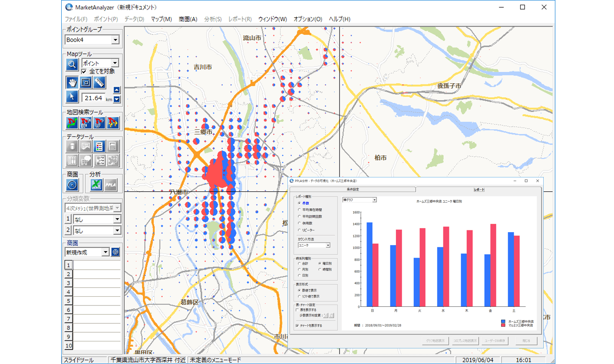Viewport: 614px width, 364px height.
Task: Select the 月別 time series radio button
Action: (x=299, y=269)
